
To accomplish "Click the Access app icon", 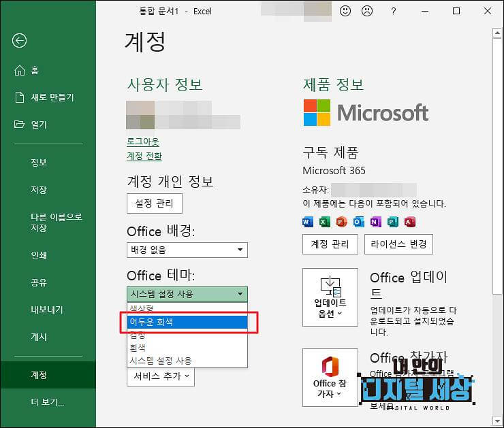I will pos(410,222).
